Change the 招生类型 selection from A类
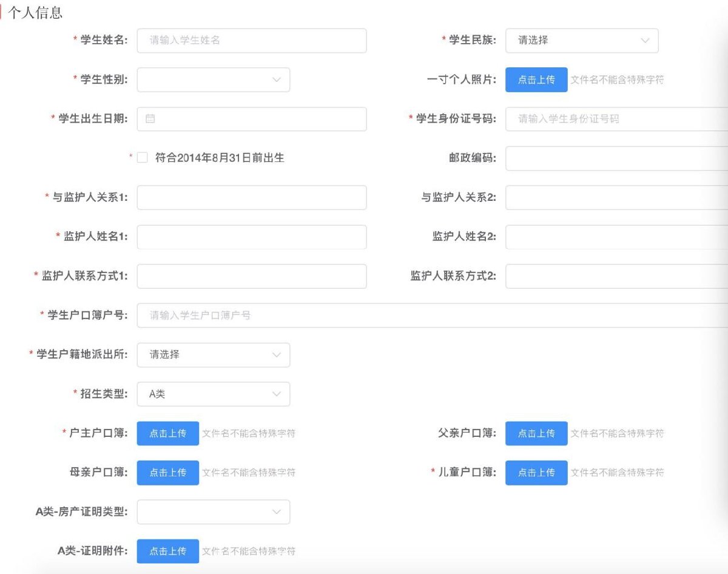 (213, 394)
